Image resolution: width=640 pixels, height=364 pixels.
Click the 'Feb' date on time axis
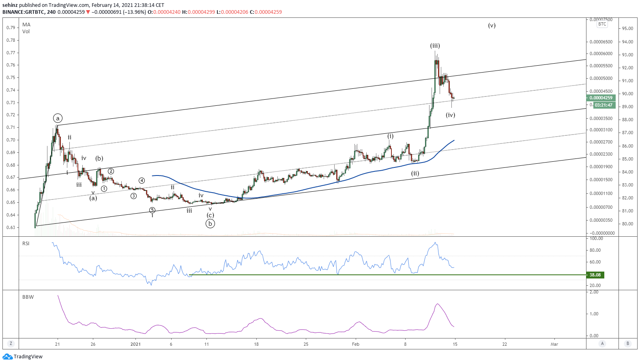pos(356,344)
